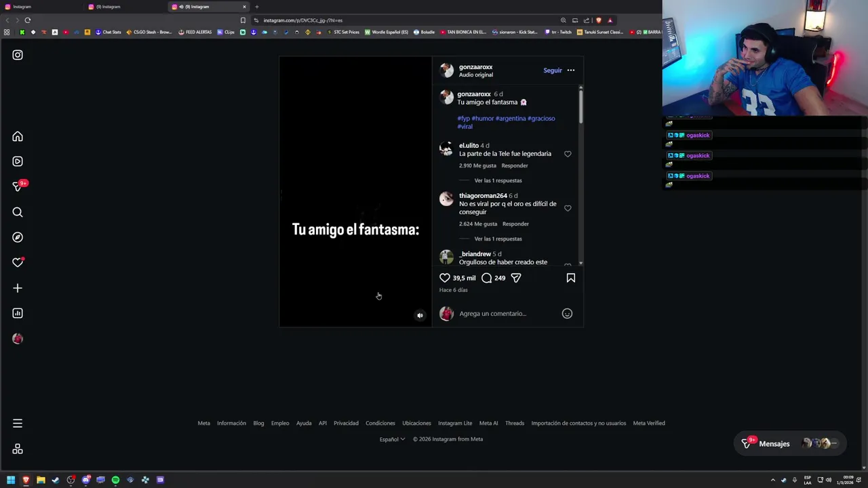Open Search magnifier in sidebar
The height and width of the screenshot is (488, 868).
pyautogui.click(x=18, y=212)
